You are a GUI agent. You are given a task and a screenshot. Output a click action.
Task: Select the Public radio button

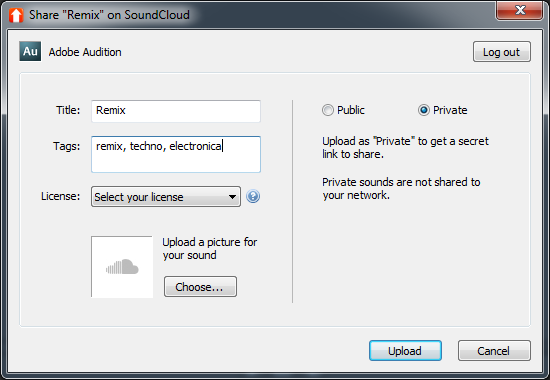click(x=328, y=110)
